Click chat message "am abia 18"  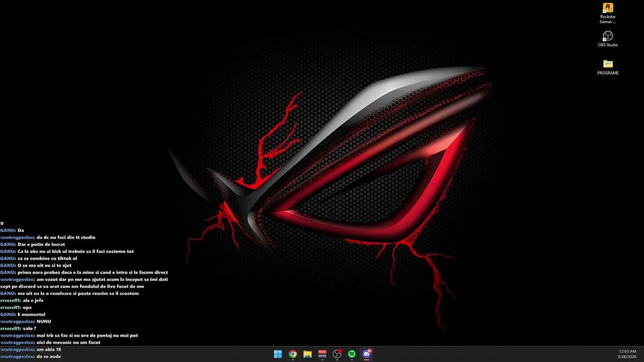49,349
